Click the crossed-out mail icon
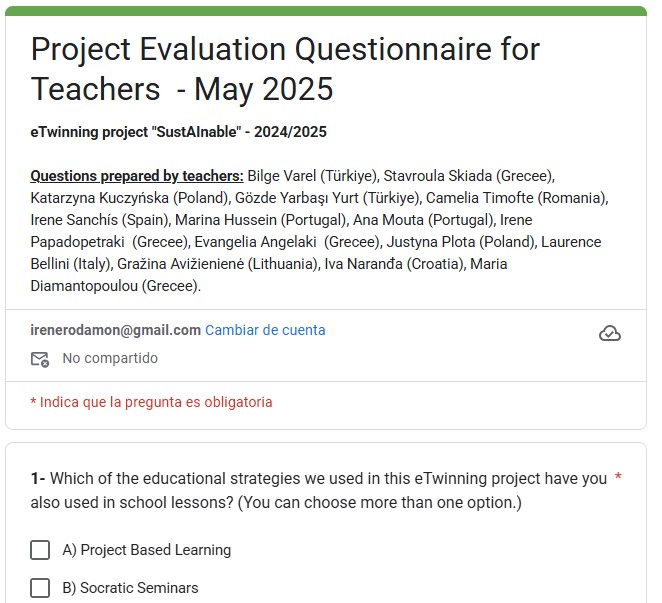 40,359
